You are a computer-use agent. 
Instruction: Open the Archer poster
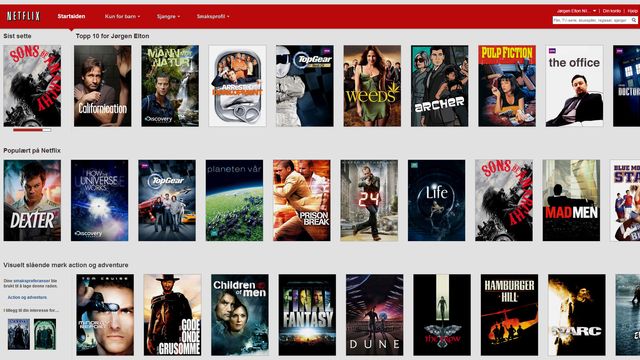440,86
